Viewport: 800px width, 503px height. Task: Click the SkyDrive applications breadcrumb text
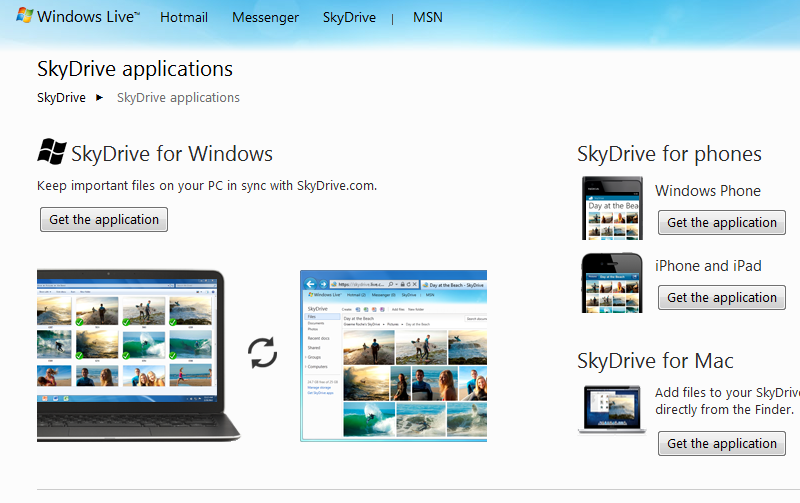tap(178, 97)
